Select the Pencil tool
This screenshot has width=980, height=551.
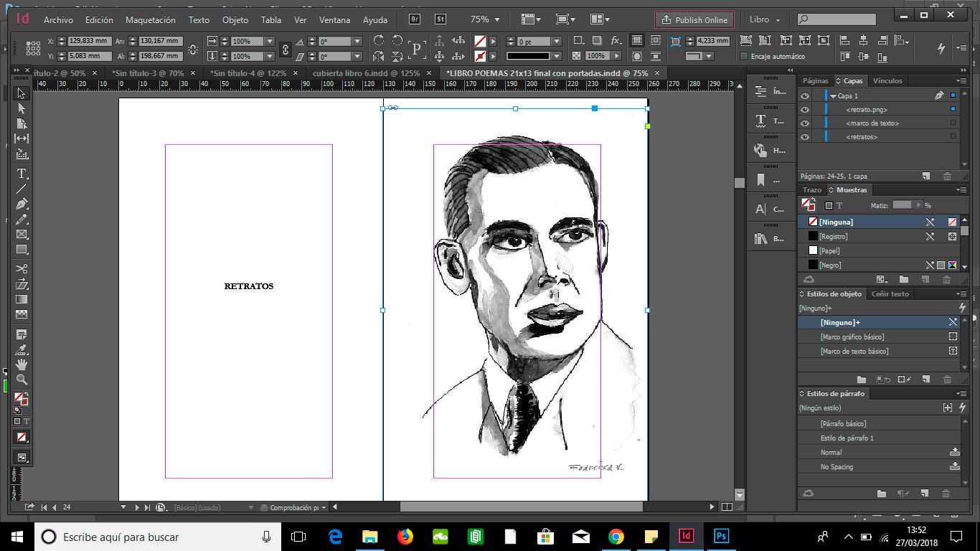(x=22, y=220)
